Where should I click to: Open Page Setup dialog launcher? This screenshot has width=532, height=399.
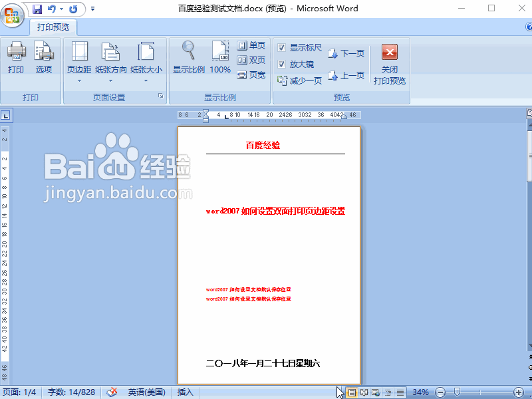[160, 97]
